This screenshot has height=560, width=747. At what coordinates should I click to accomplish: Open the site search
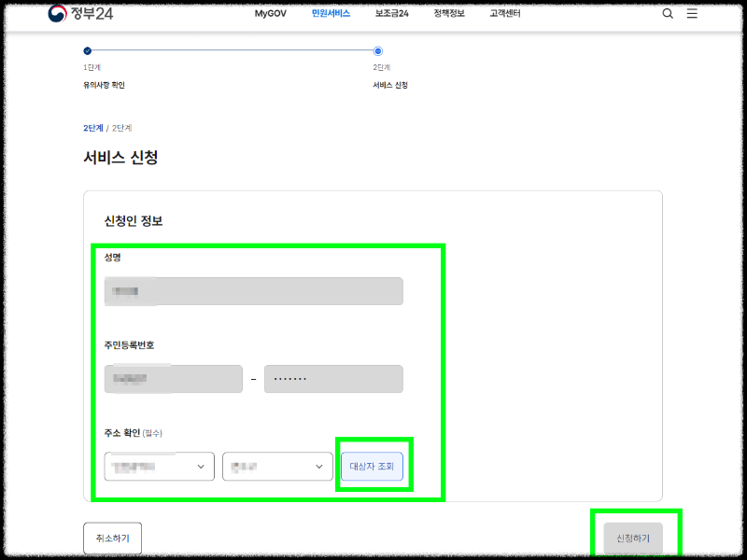667,14
